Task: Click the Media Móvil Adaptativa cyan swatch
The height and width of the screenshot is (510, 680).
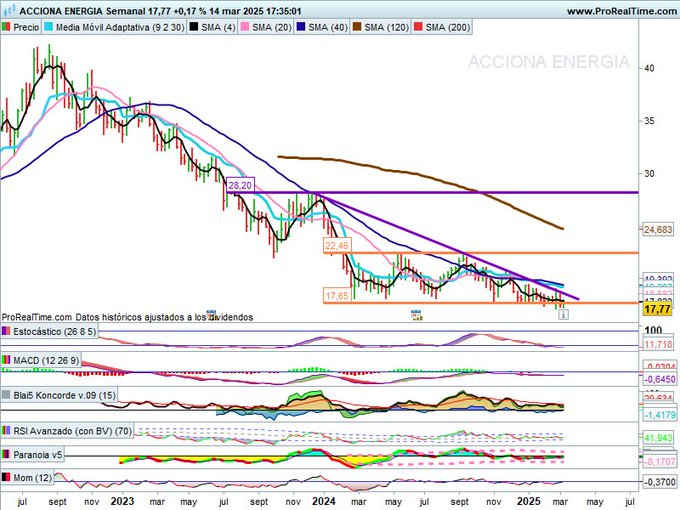Action: pos(49,27)
